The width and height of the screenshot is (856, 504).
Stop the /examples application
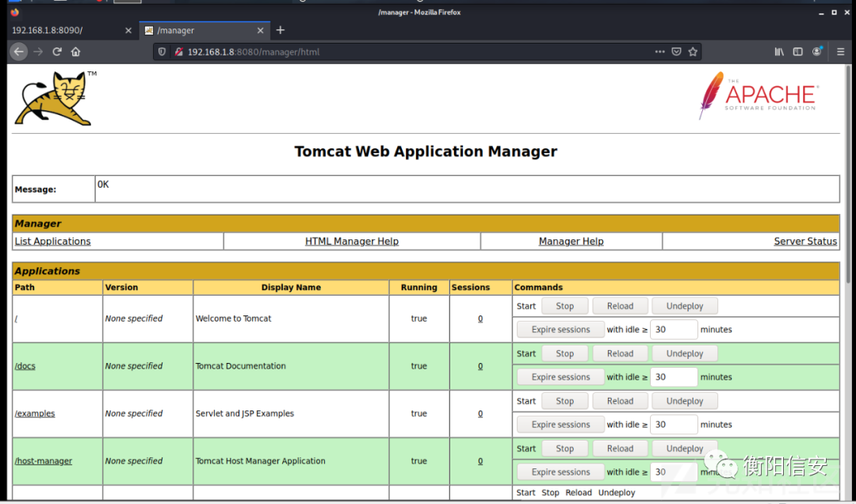[x=564, y=401]
